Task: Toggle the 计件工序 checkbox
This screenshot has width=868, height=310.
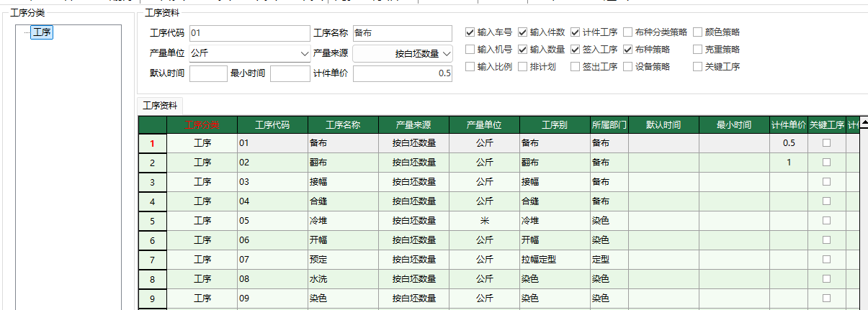Action: click(x=576, y=32)
